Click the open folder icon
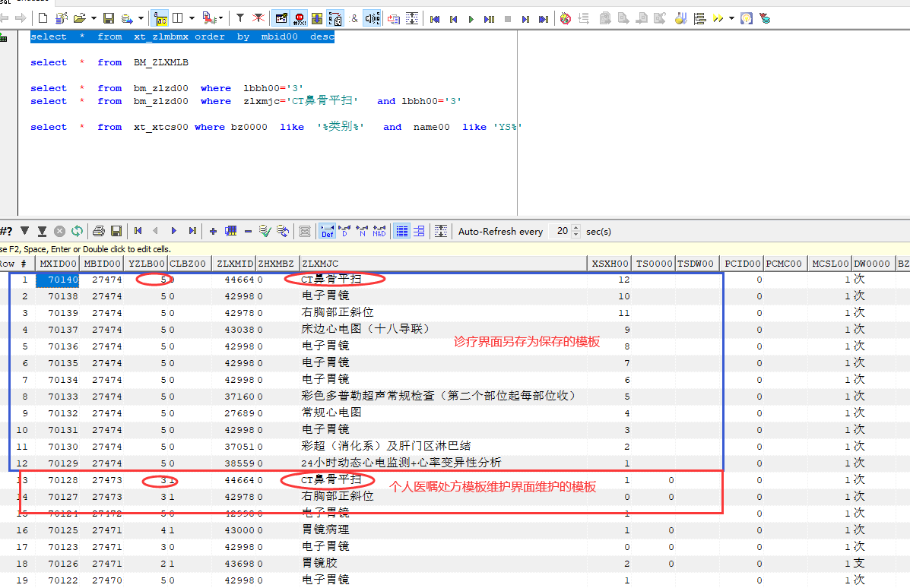 click(80, 18)
